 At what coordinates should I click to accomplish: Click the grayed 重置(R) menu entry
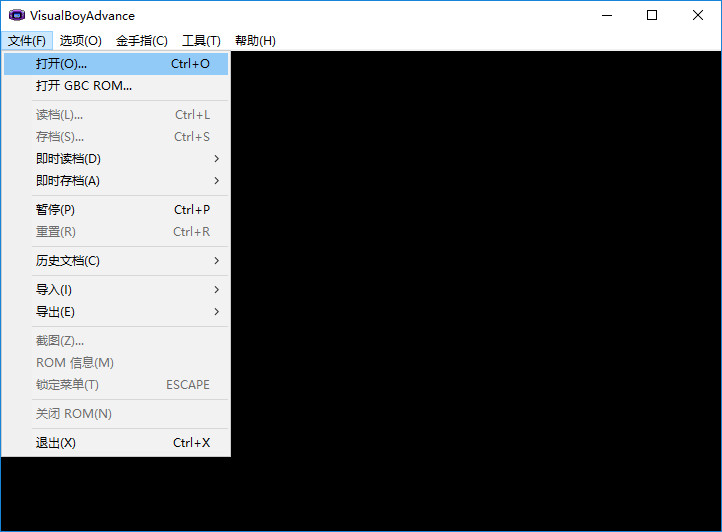pyautogui.click(x=116, y=232)
